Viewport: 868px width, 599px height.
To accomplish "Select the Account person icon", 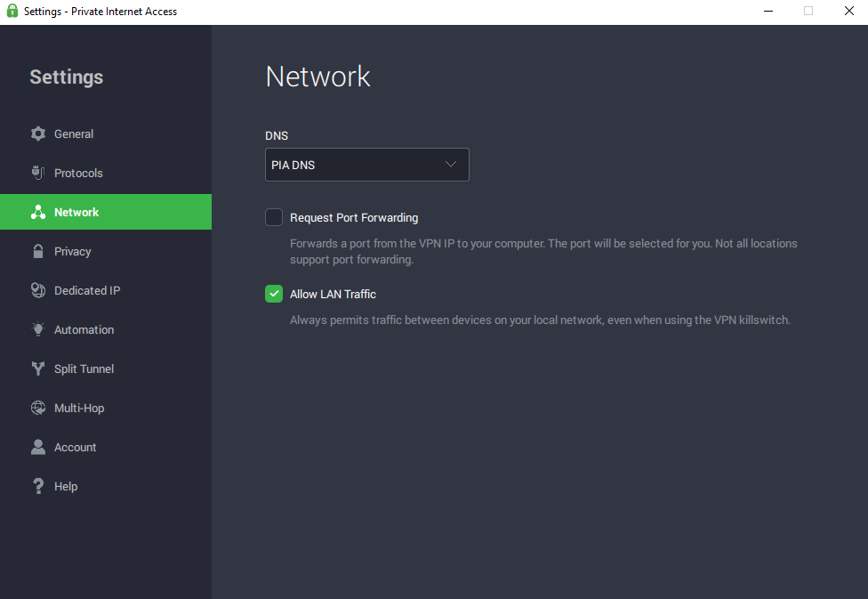I will tap(38, 447).
